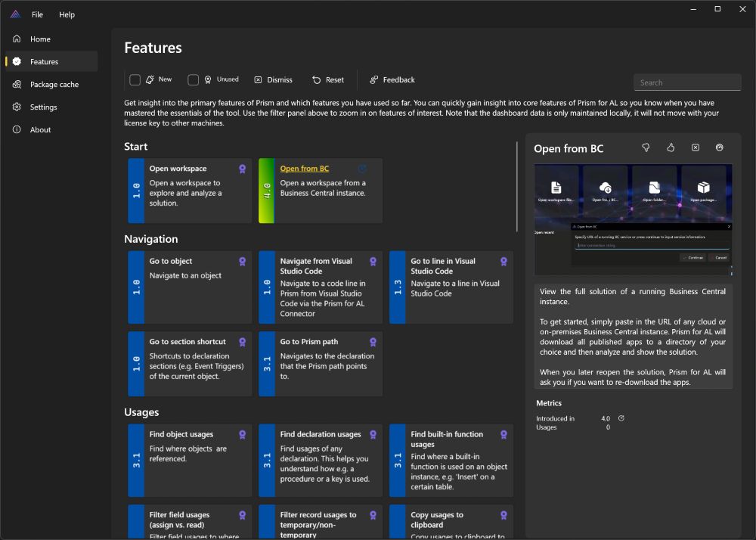Click the features list vertical scrollbar
The image size is (756, 540).
(x=517, y=187)
